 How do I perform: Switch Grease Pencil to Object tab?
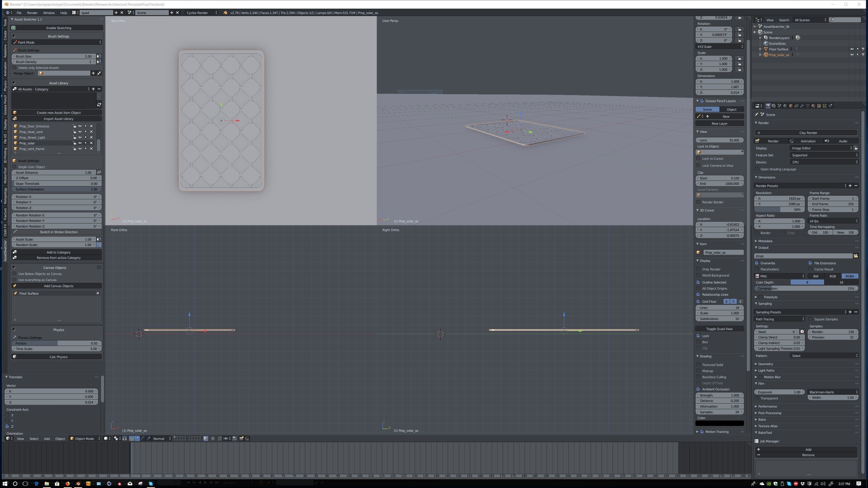pos(731,109)
